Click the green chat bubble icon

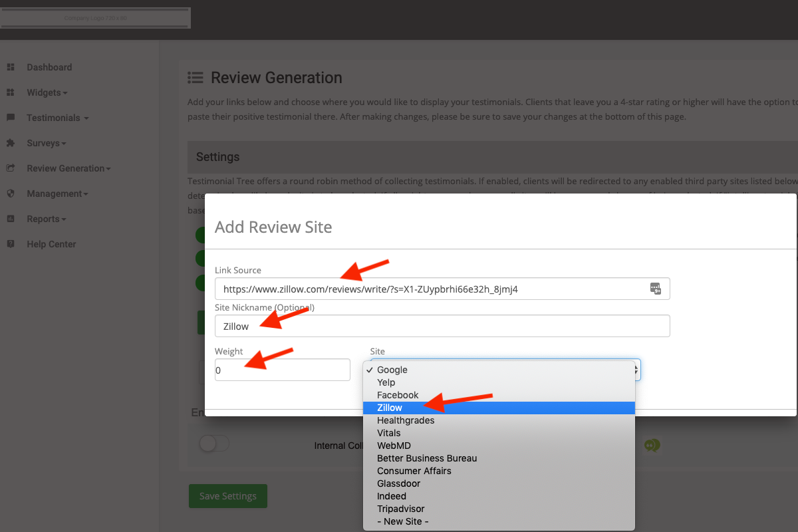click(x=652, y=446)
